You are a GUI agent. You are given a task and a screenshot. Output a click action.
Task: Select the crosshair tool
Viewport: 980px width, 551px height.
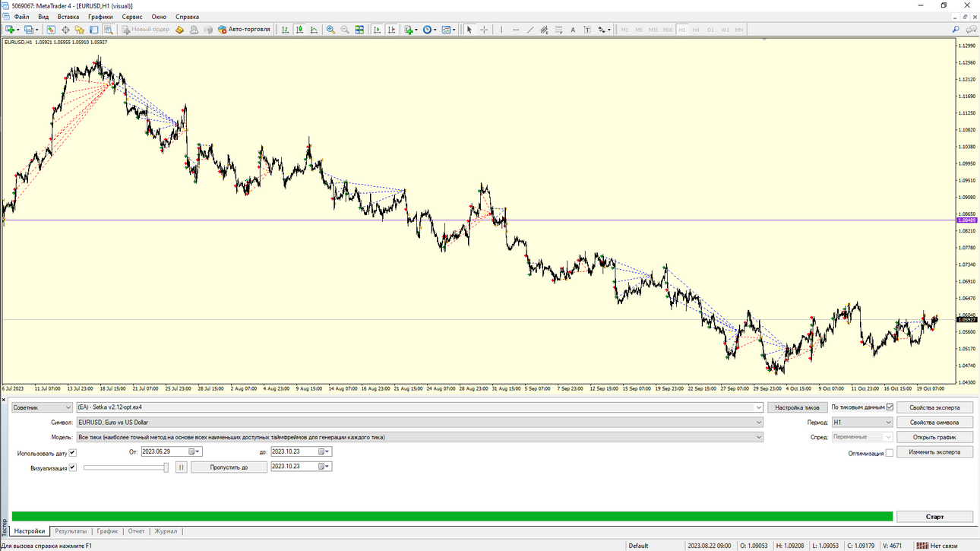pyautogui.click(x=484, y=30)
